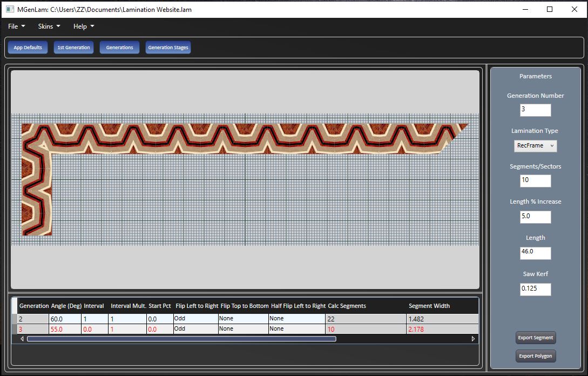Click the Saw Kerf input box
This screenshot has height=376, width=588.
tap(535, 289)
